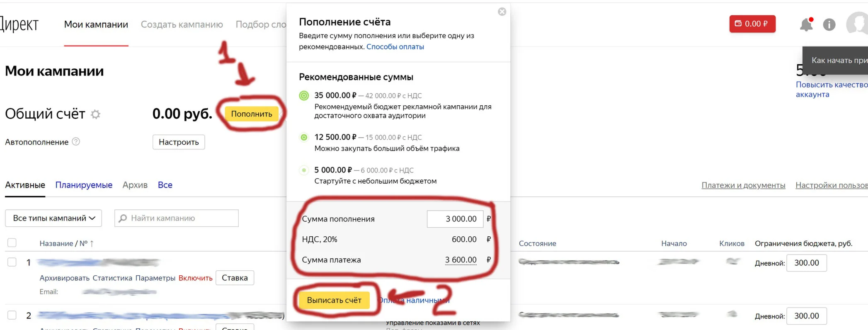Switch to the 'Планируемые' tab

point(84,185)
